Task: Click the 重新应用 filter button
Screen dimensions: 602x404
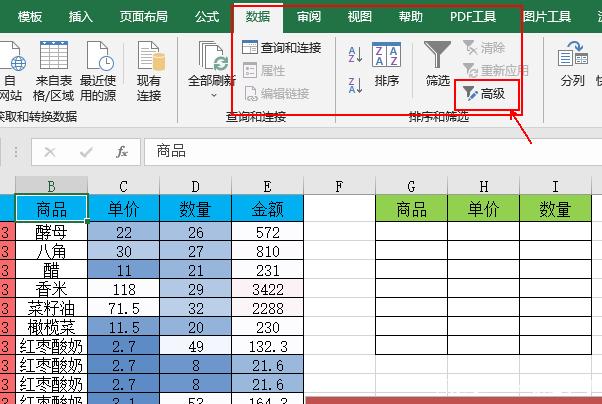Action: [496, 71]
